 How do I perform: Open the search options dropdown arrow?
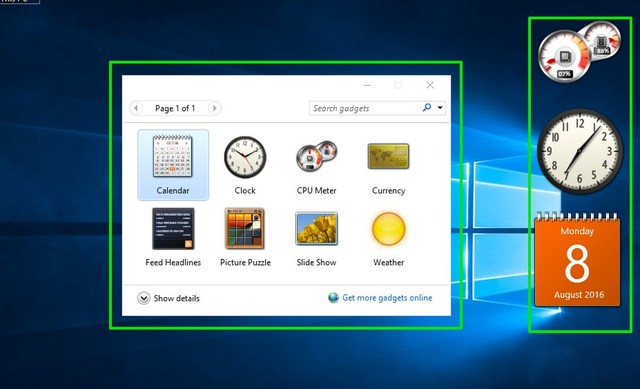[440, 108]
